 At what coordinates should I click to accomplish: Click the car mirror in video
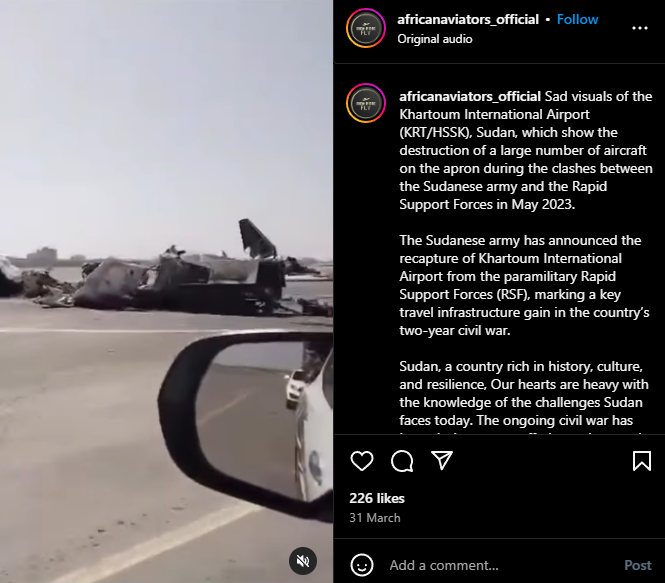coord(246,420)
